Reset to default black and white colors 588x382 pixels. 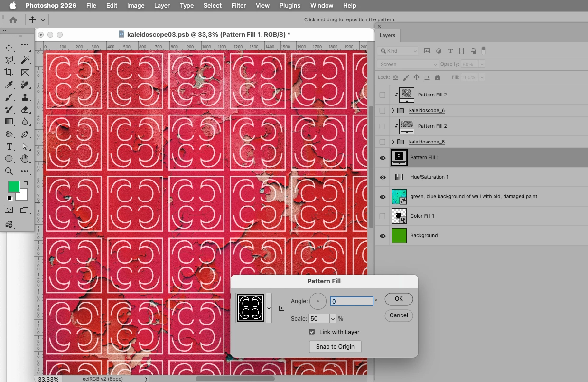point(9,198)
